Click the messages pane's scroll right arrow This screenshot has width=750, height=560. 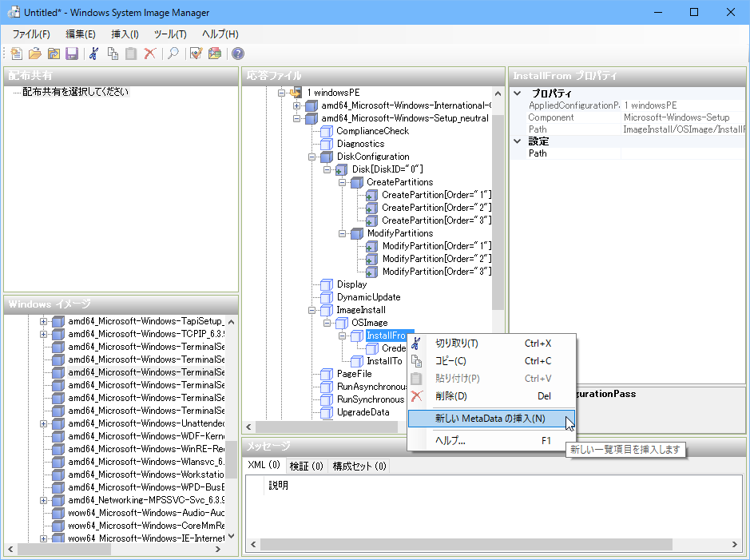pyautogui.click(x=735, y=544)
